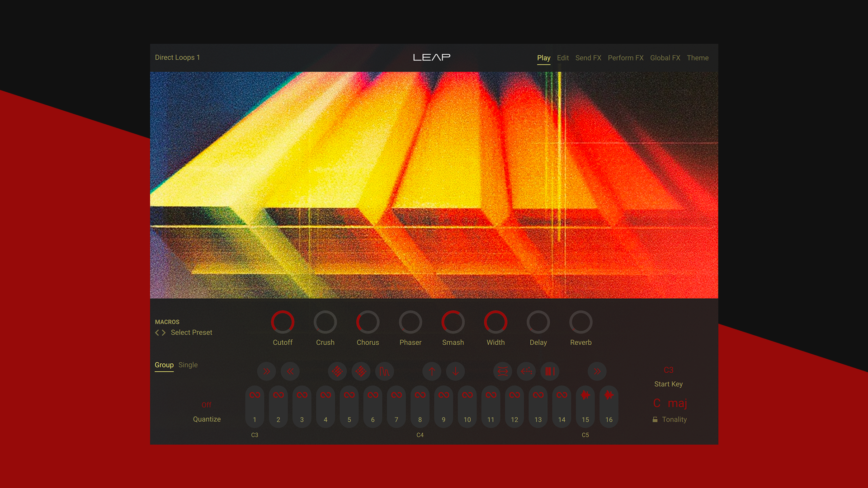Open the Global FX page
The height and width of the screenshot is (488, 868).
click(665, 58)
